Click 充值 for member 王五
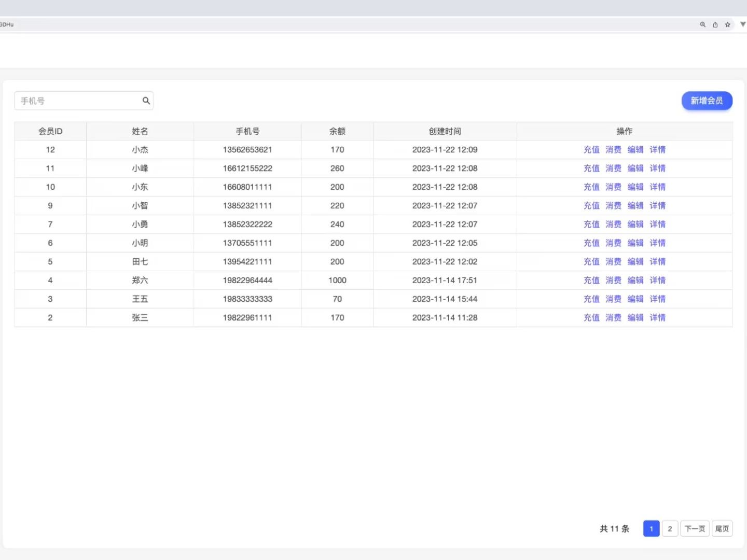Viewport: 747px width, 560px height. click(591, 299)
